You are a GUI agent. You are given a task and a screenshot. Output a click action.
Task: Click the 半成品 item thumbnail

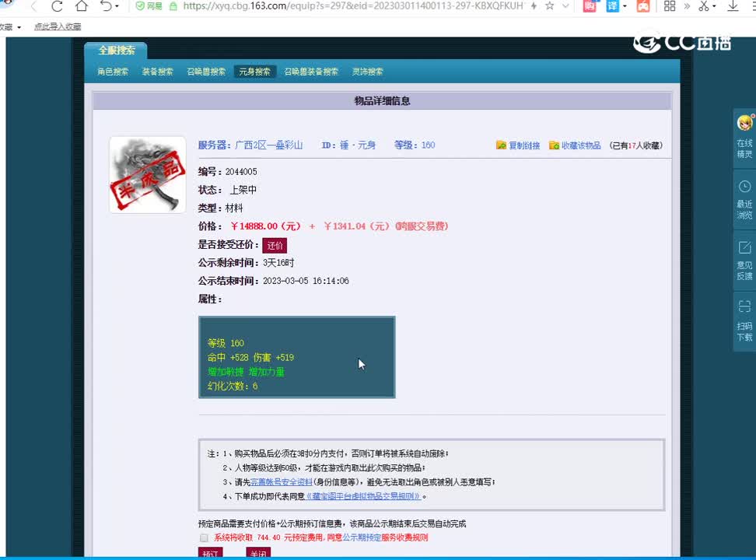point(148,174)
